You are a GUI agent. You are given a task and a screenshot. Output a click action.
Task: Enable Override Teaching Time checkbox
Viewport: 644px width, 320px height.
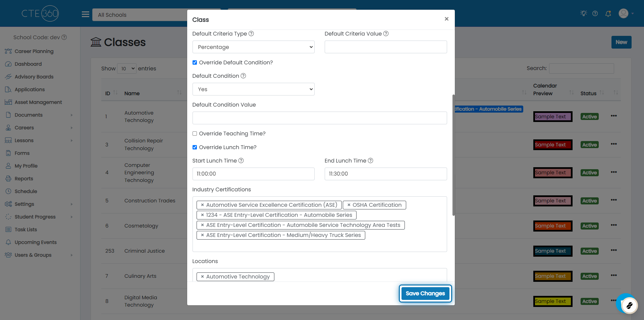195,134
